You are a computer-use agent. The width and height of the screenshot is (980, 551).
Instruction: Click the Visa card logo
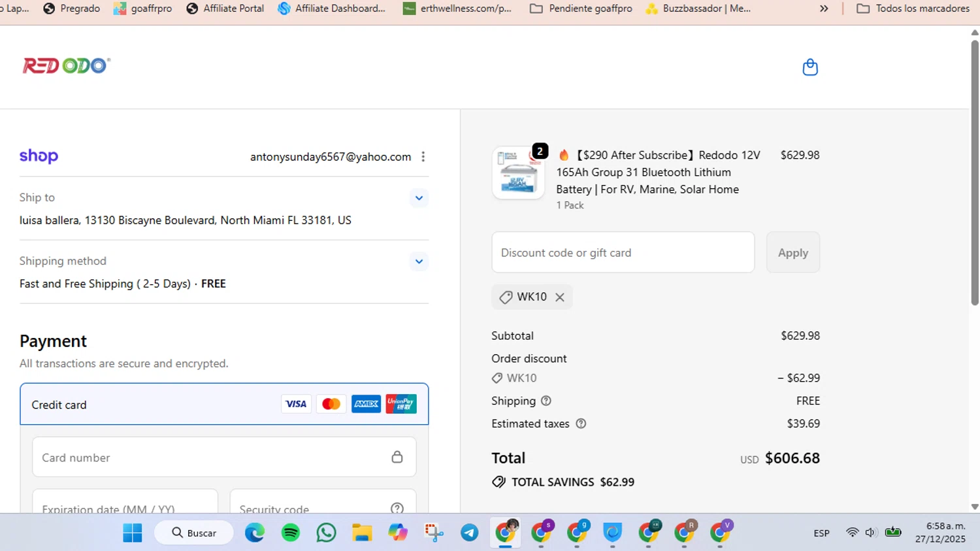296,404
